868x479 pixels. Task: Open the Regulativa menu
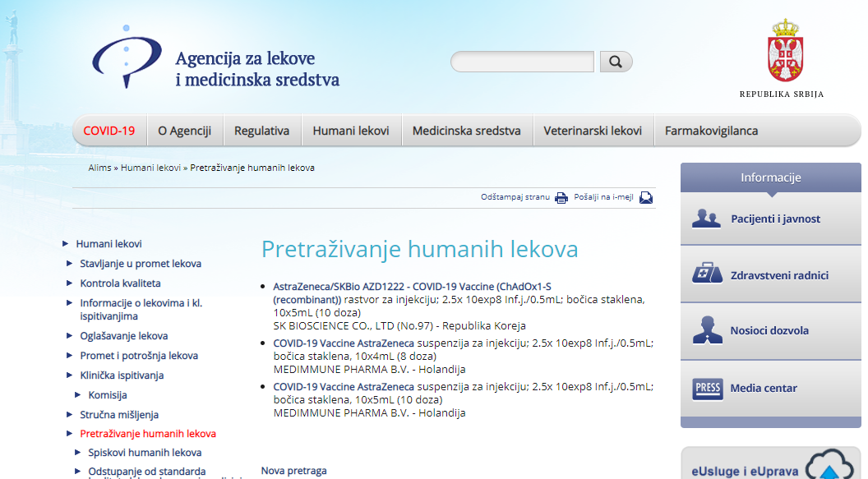[x=262, y=131]
